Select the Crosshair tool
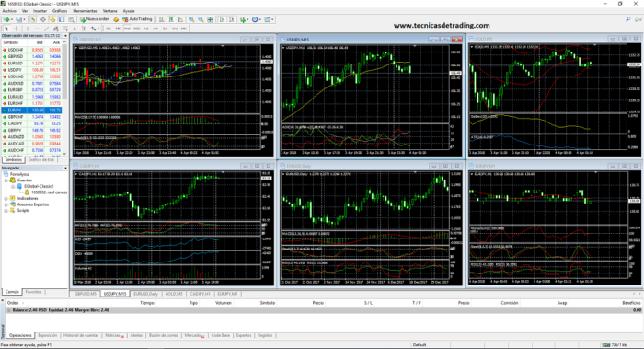644x349 pixels. tap(16, 29)
